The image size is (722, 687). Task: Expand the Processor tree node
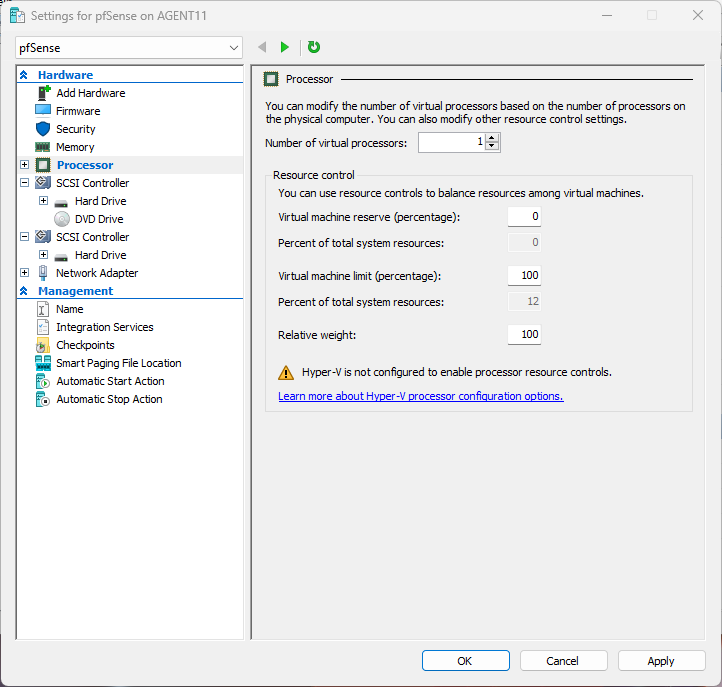24,165
